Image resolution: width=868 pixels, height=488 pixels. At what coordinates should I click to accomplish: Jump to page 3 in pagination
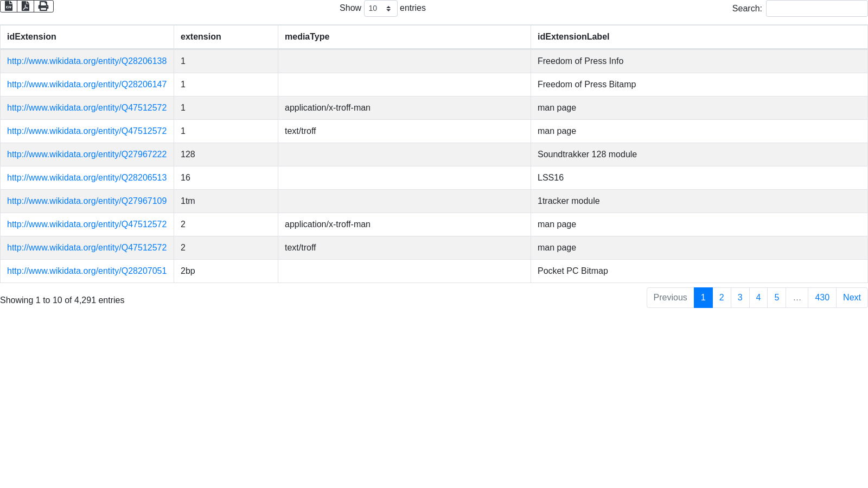click(740, 298)
